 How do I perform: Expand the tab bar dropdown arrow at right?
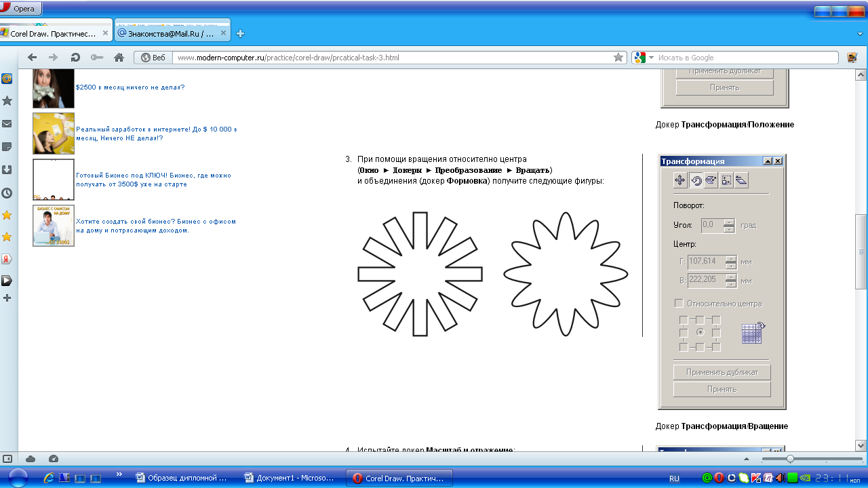click(x=860, y=33)
